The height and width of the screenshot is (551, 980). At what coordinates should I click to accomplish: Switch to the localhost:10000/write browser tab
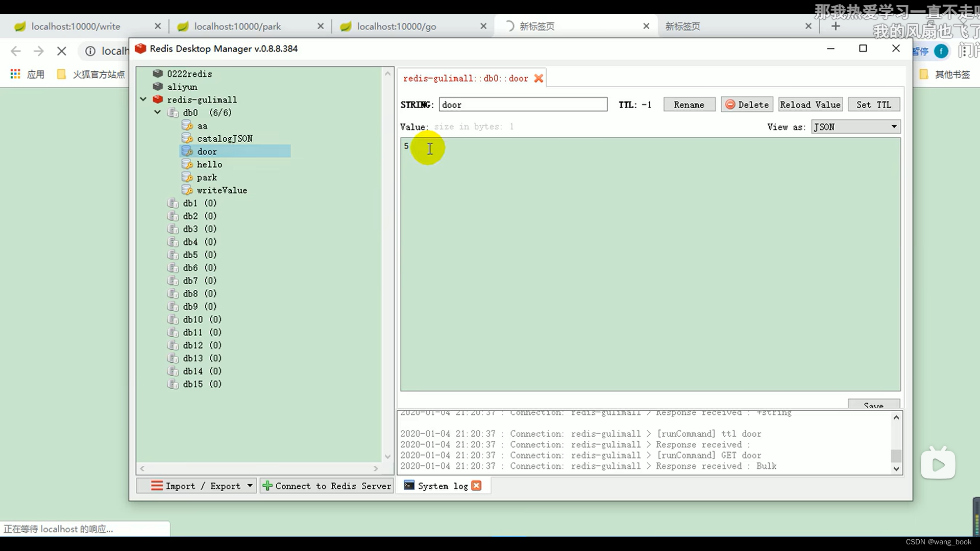[76, 27]
